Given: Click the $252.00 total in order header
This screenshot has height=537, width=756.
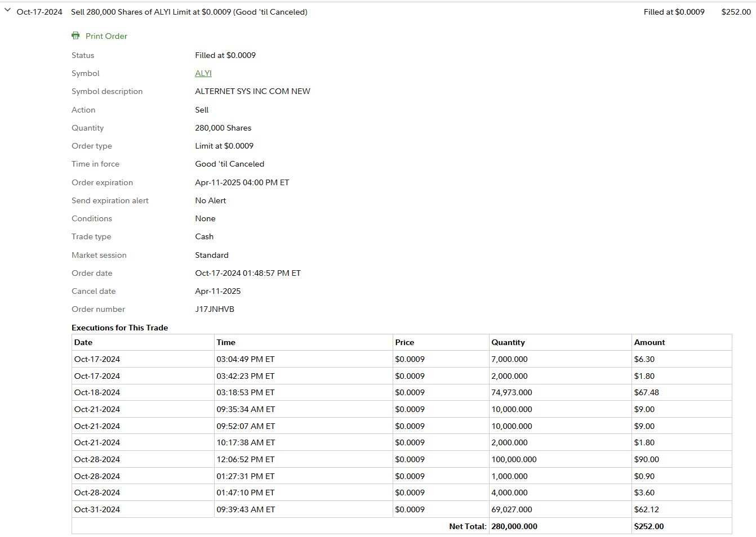Looking at the screenshot, I should [736, 12].
